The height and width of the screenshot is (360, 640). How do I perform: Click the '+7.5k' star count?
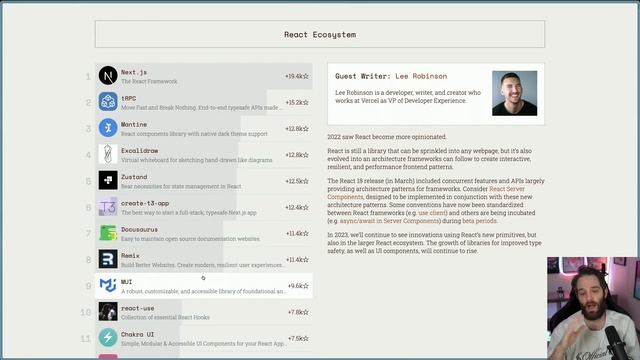coord(295,338)
